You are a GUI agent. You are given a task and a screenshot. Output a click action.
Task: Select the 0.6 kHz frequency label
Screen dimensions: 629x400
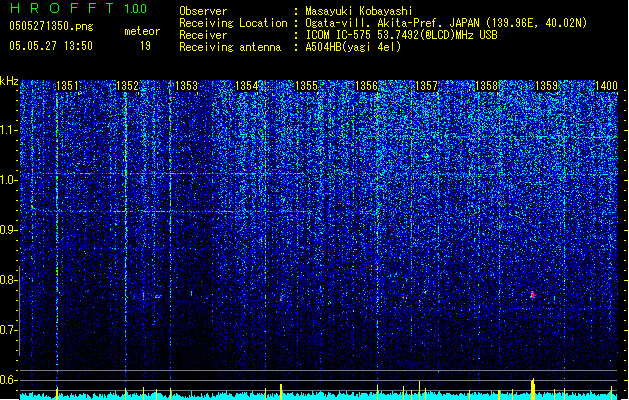click(x=8, y=380)
